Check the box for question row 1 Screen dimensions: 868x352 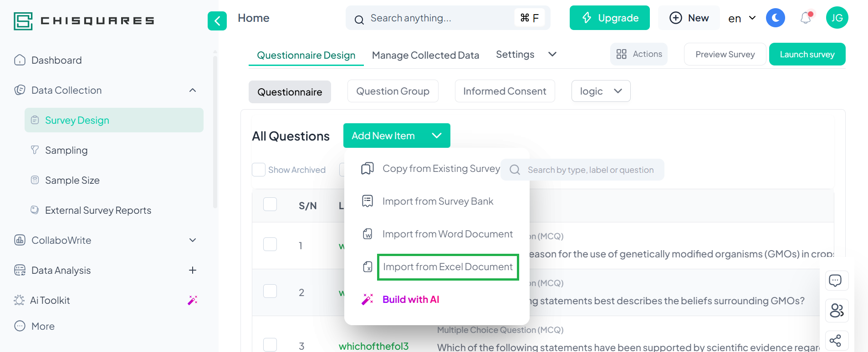[270, 244]
